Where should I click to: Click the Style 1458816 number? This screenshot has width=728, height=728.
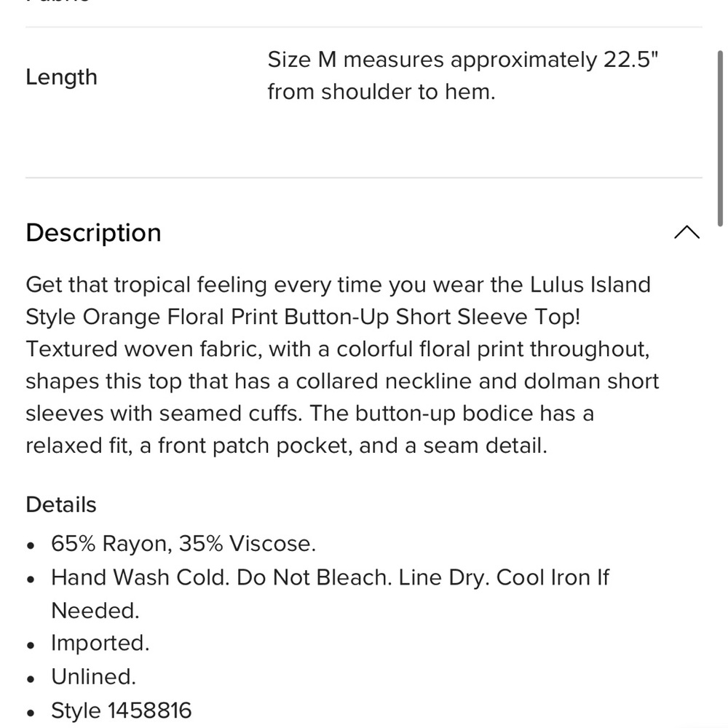click(121, 710)
